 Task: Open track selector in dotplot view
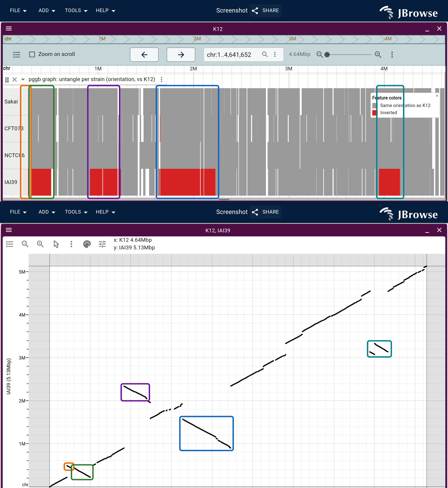[x=9, y=244]
